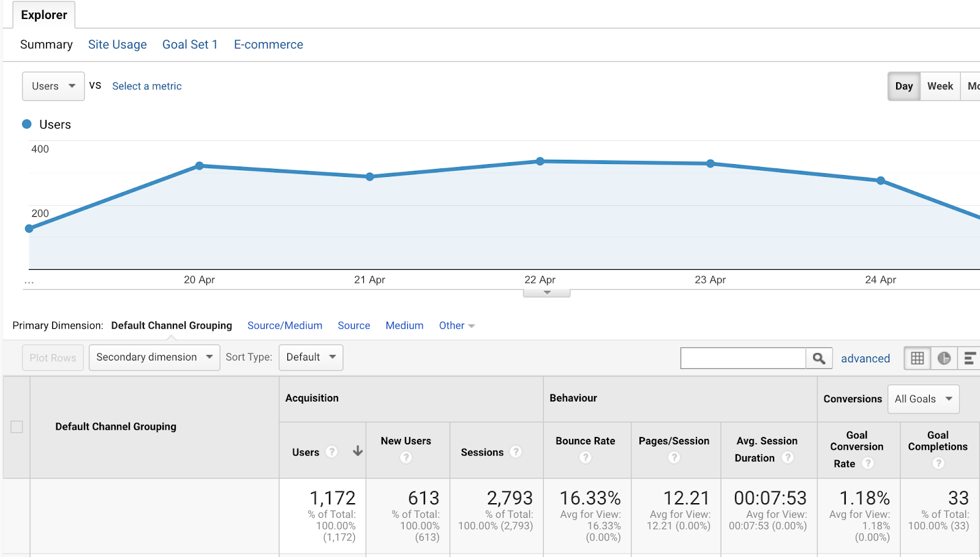Set primary dimension to Source/Medium
Viewport: 980px width, 557px height.
click(x=285, y=326)
